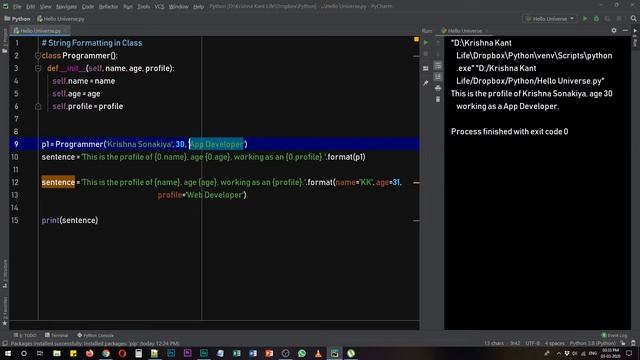Image resolution: width=640 pixels, height=360 pixels.
Task: Toggle soft-wrap in Run console
Action: 438,65
